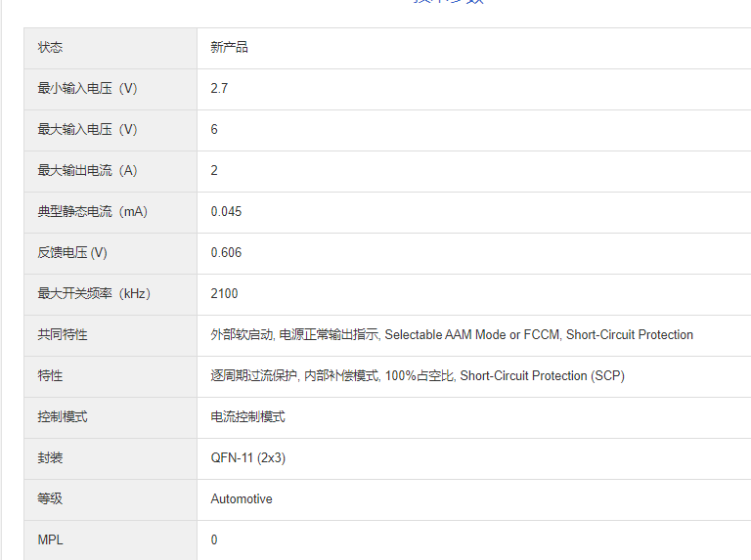Click the 100%占空比 feature text
The height and width of the screenshot is (560, 751).
(x=419, y=375)
